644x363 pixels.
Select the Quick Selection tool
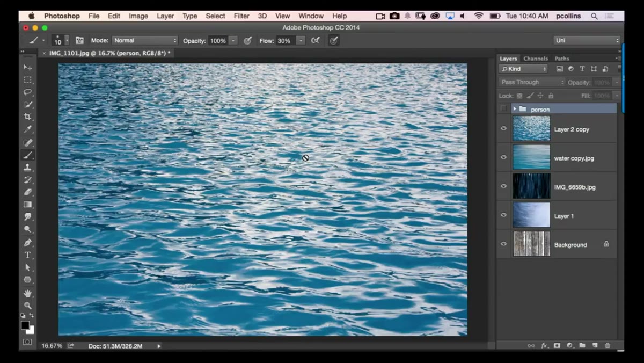pos(27,105)
